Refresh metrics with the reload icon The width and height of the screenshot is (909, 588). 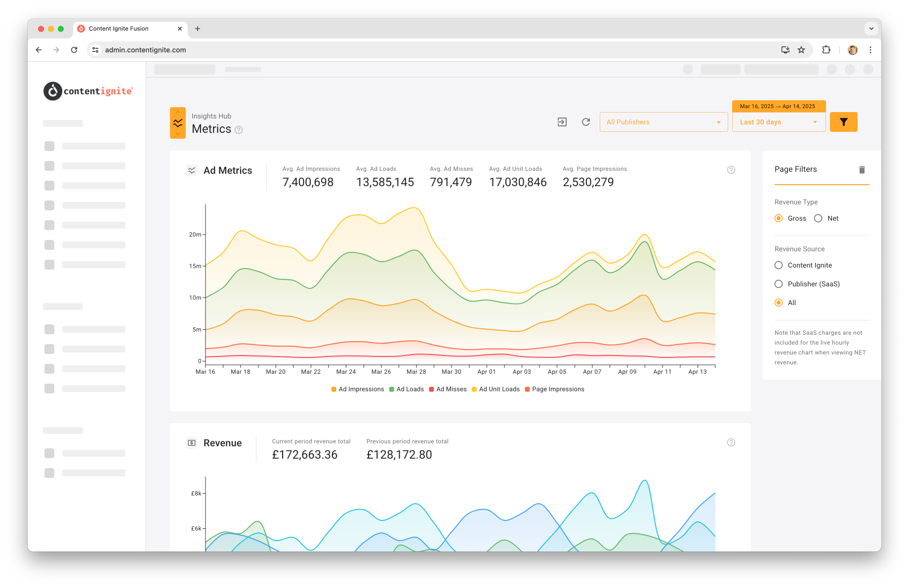tap(586, 122)
